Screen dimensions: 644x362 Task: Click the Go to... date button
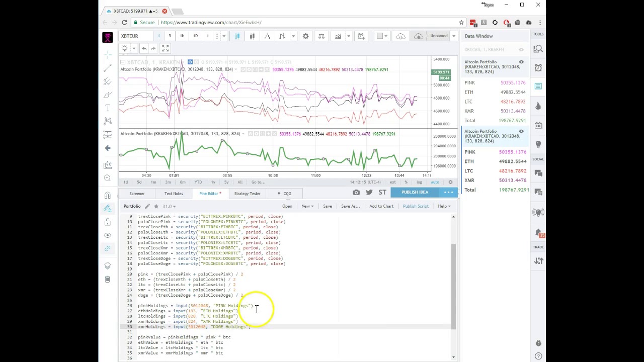pyautogui.click(x=258, y=182)
